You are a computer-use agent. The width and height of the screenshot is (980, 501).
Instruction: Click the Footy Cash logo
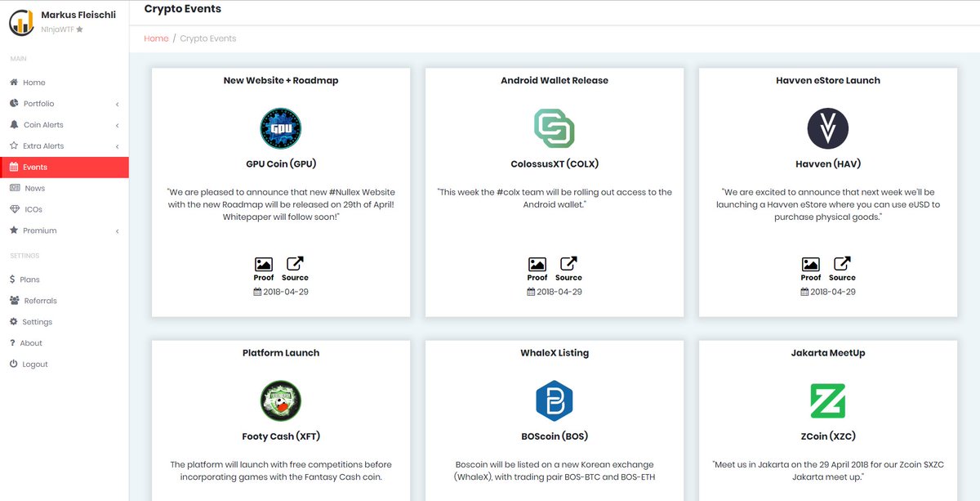coord(281,401)
